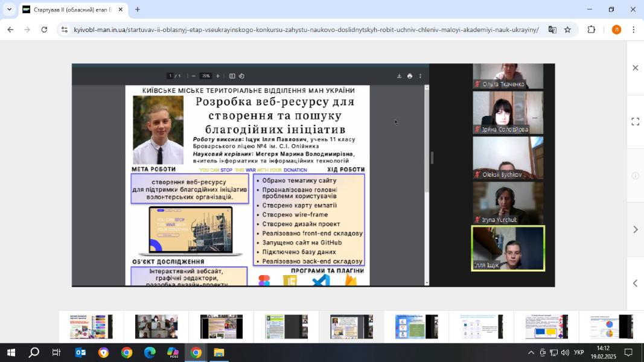644x362 pixels.
Task: Click the Chrome profile avatar
Action: point(616,30)
